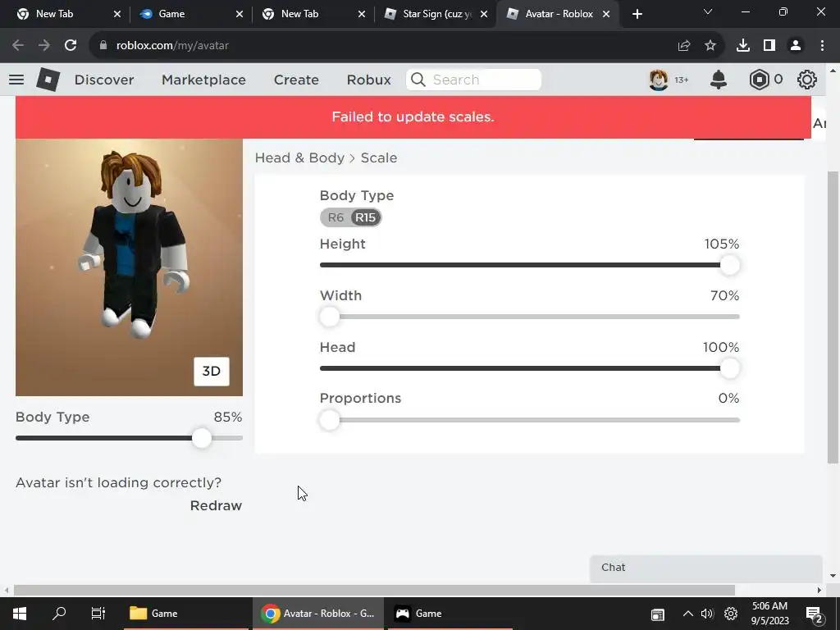840x630 pixels.
Task: Click the Height value 105%
Action: click(722, 244)
